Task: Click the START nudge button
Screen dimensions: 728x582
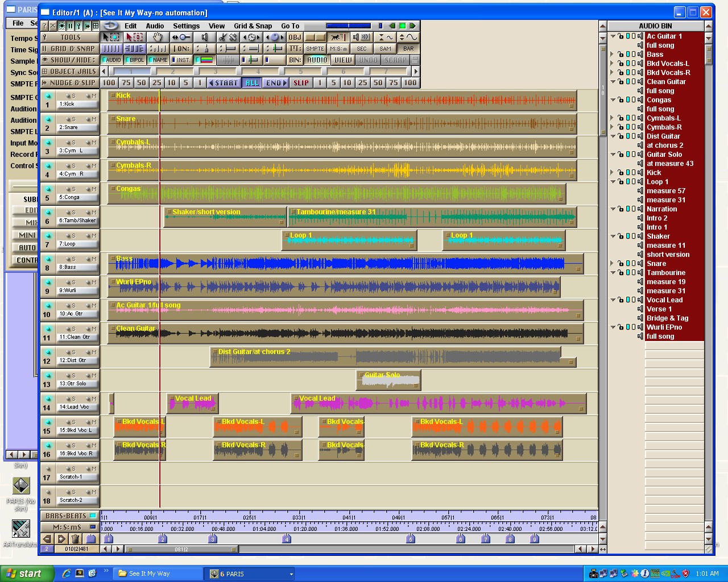Action: [x=224, y=82]
